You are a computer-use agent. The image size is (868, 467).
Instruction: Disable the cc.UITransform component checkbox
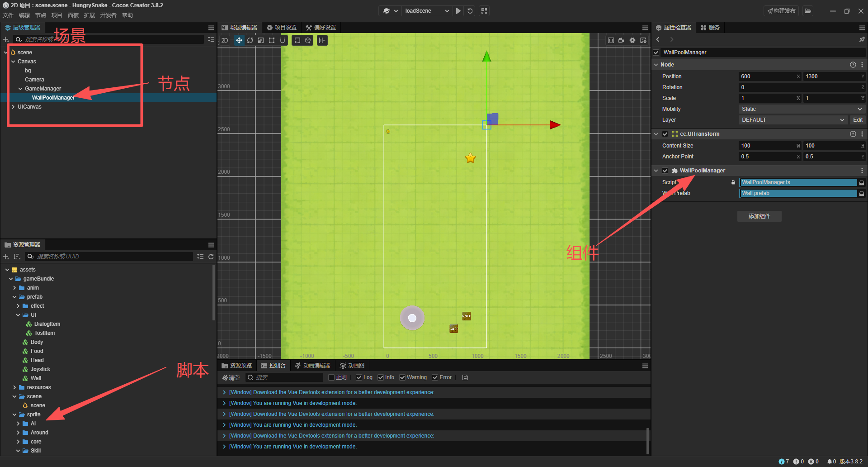point(665,134)
